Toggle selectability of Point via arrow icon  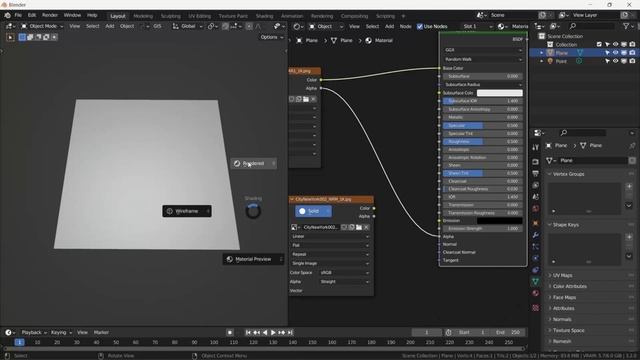pyautogui.click(x=607, y=61)
